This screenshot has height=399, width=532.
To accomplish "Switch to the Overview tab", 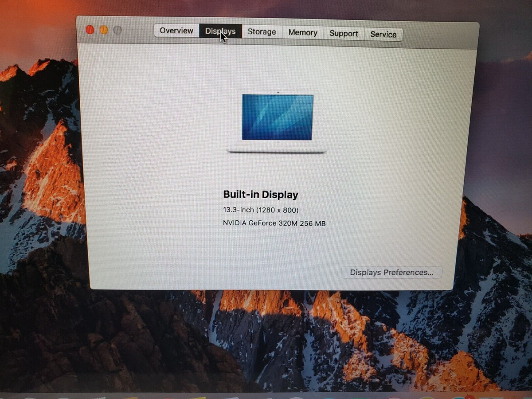I will [x=176, y=31].
